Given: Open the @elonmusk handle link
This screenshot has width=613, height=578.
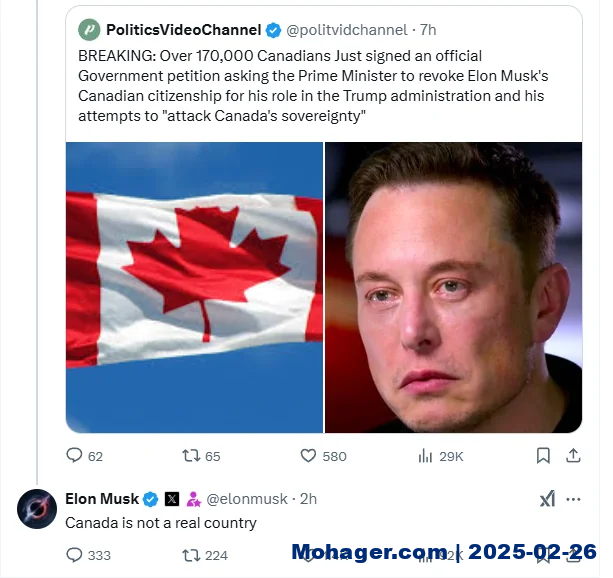Looking at the screenshot, I should tap(247, 499).
